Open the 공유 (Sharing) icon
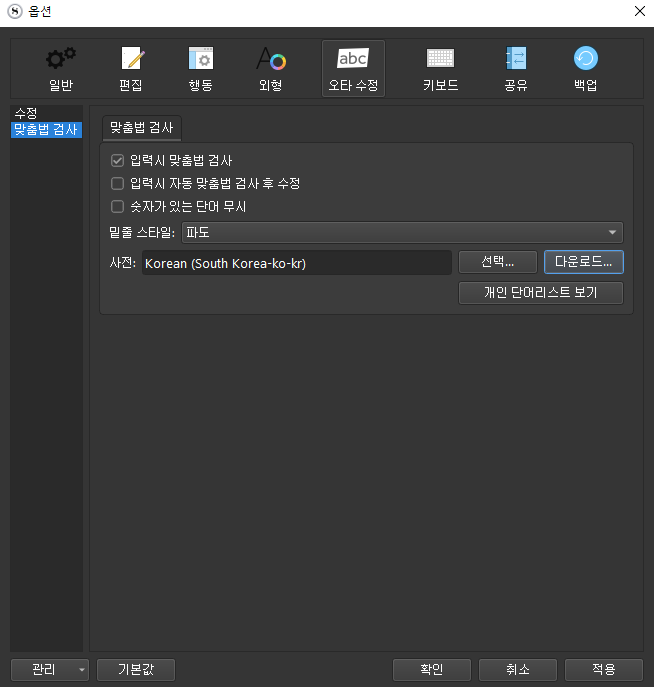The height and width of the screenshot is (687, 654). point(516,68)
